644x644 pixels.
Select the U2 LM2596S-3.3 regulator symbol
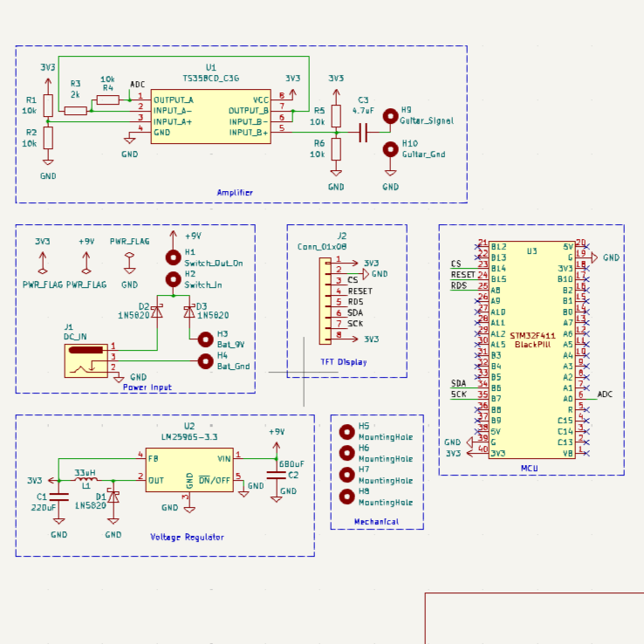tap(189, 469)
